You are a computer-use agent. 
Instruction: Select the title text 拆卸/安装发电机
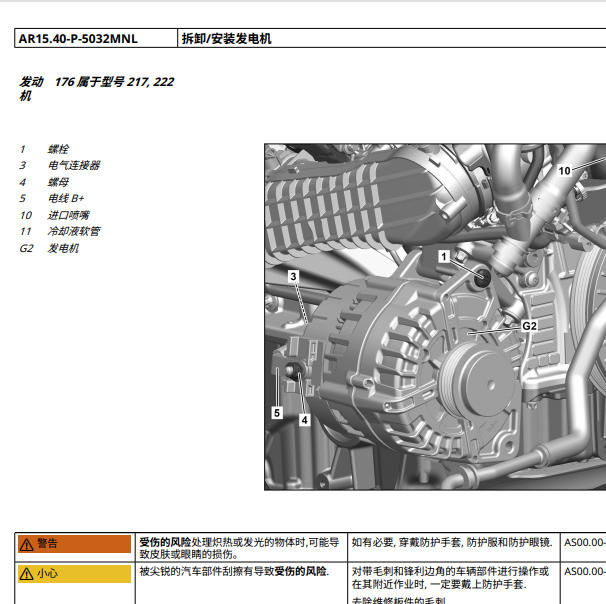point(226,39)
